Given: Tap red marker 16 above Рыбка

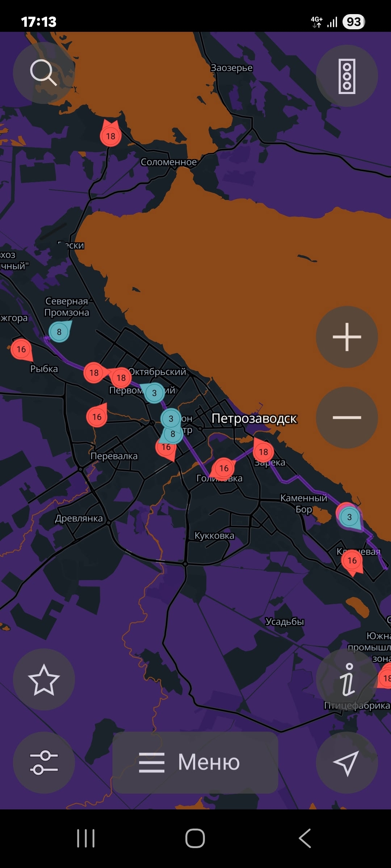Looking at the screenshot, I should (21, 349).
